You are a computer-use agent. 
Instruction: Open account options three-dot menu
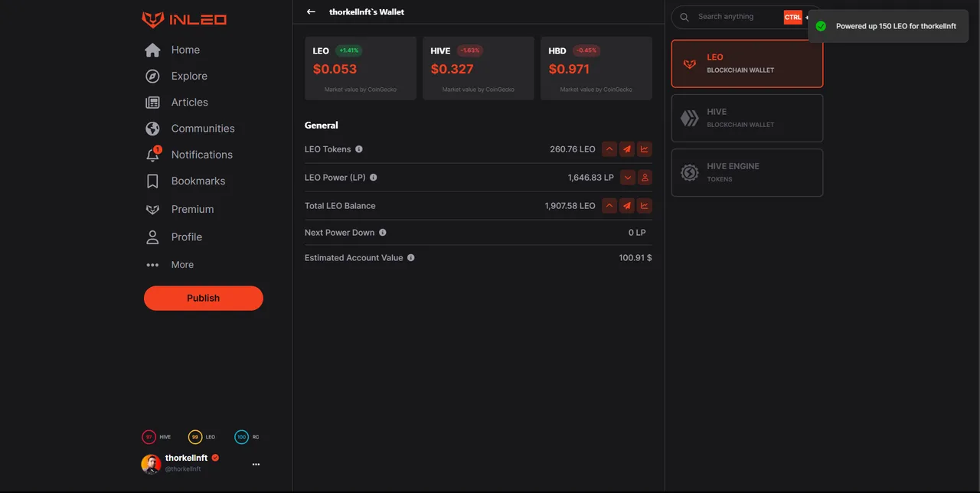click(x=256, y=464)
